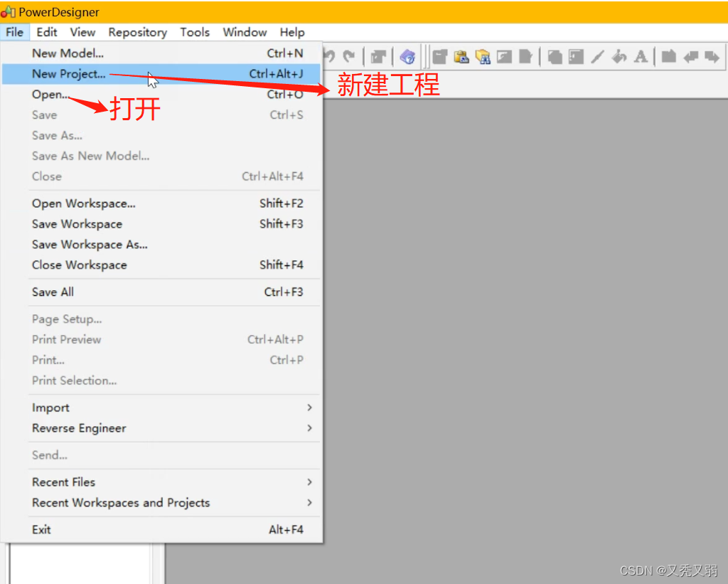Open the Repository menu
This screenshot has height=584, width=728.
point(137,32)
